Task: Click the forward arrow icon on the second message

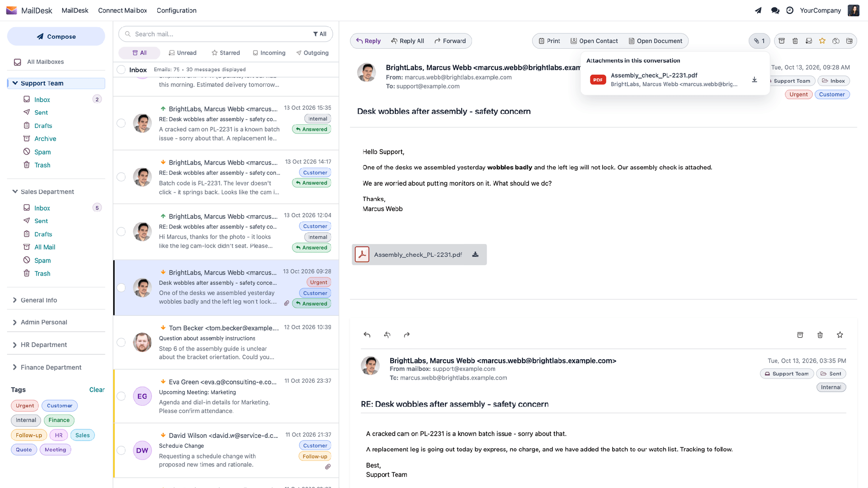Action: (x=407, y=335)
